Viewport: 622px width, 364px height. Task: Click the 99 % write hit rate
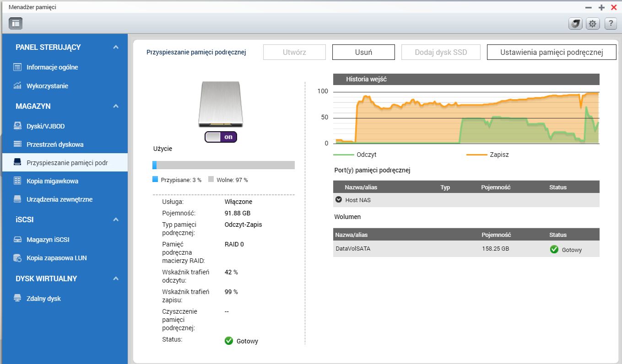point(231,292)
